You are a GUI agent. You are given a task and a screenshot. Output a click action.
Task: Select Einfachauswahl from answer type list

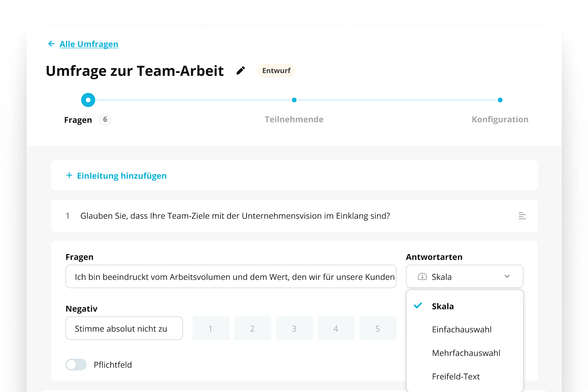(461, 329)
